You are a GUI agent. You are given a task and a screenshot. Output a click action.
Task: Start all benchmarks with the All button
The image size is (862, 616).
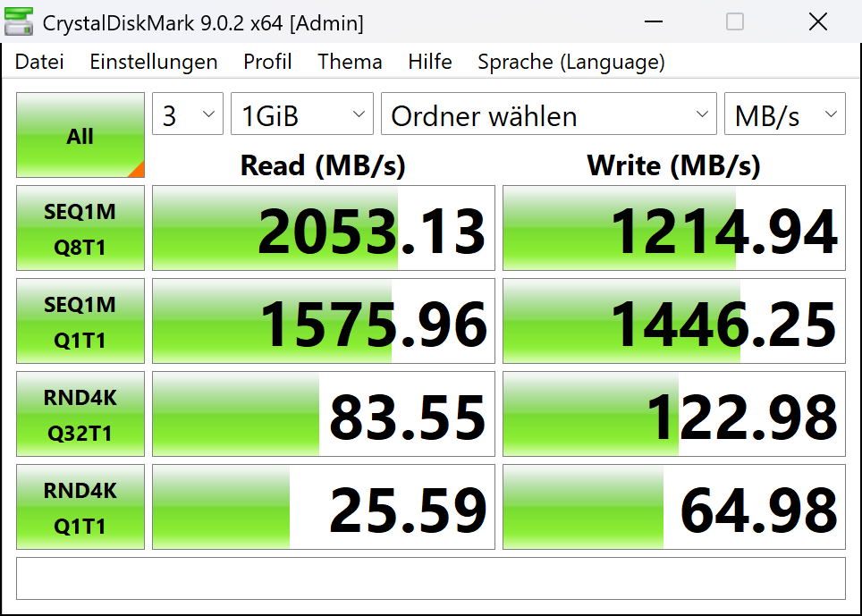[x=80, y=136]
